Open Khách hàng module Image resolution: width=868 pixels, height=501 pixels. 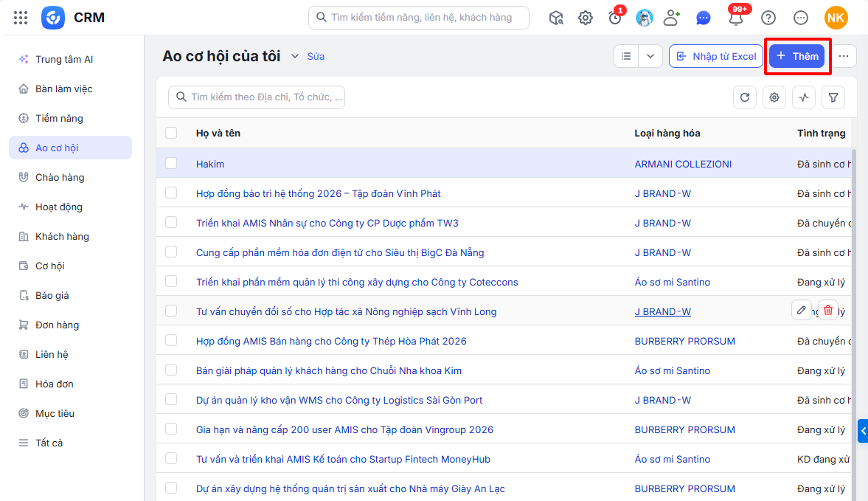(70, 236)
